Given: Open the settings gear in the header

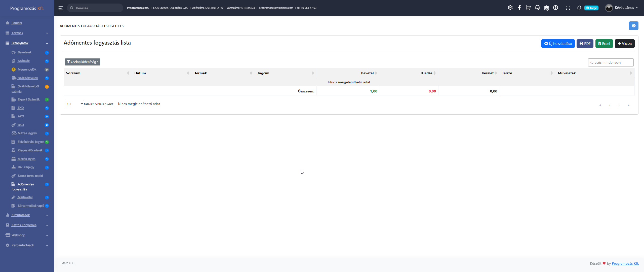Looking at the screenshot, I should pyautogui.click(x=510, y=8).
